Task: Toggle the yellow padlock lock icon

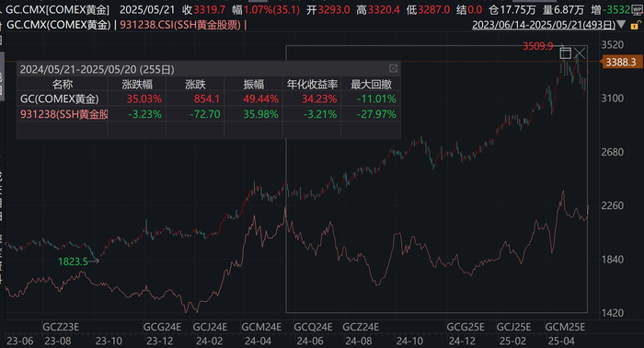Action: click(636, 26)
